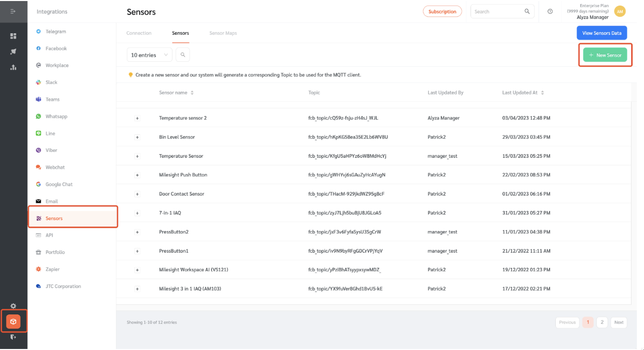The image size is (644, 350).
Task: Click the logout icon at sidebar bottom
Action: click(x=13, y=337)
